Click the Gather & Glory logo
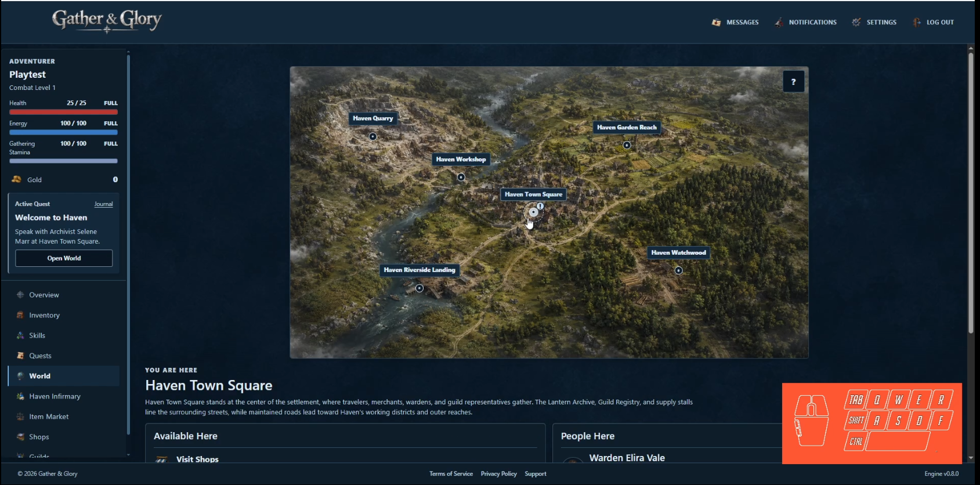Image resolution: width=980 pixels, height=485 pixels. tap(107, 21)
